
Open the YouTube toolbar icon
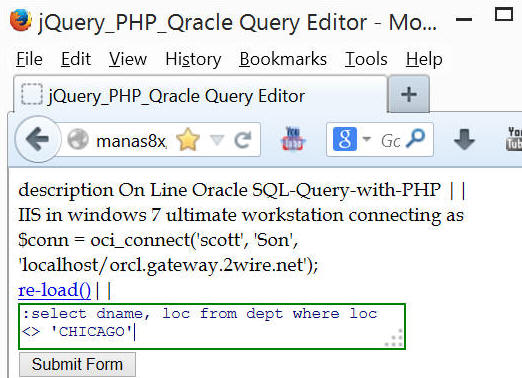pyautogui.click(x=292, y=139)
